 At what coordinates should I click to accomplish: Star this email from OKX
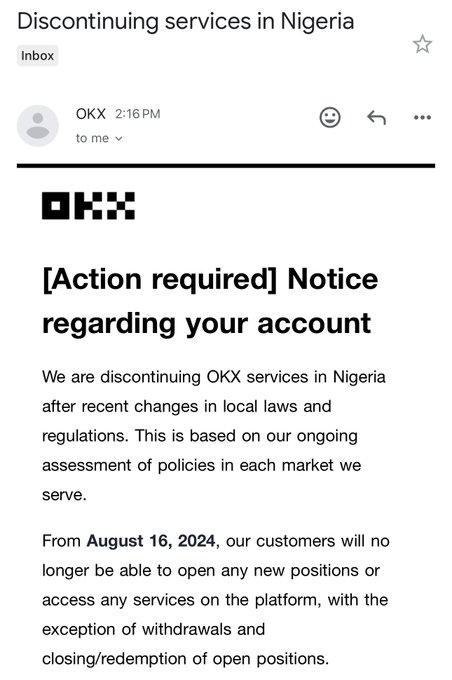coord(422,44)
